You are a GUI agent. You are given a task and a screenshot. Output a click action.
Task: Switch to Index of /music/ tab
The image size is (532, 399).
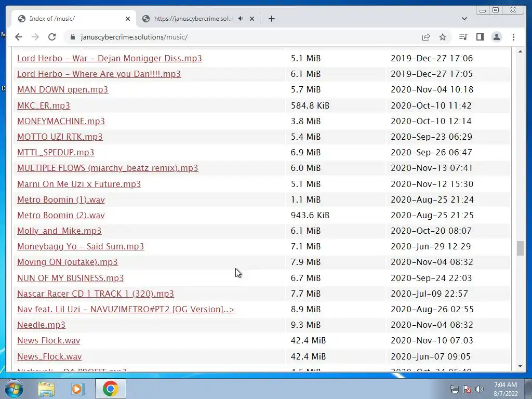click(74, 19)
